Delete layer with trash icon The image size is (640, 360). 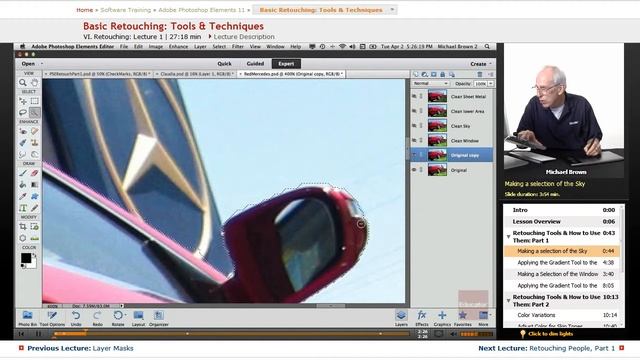tap(480, 74)
